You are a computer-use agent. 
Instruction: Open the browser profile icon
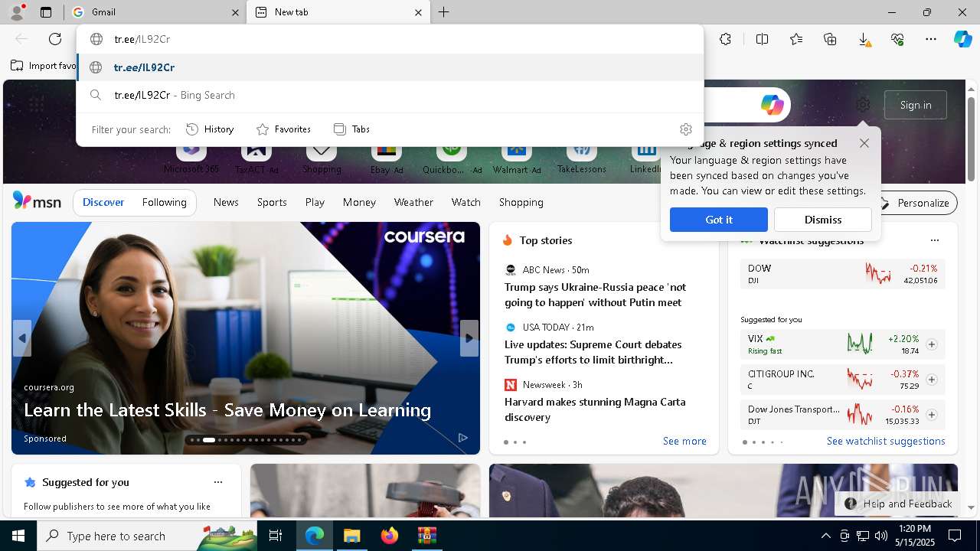[x=16, y=11]
